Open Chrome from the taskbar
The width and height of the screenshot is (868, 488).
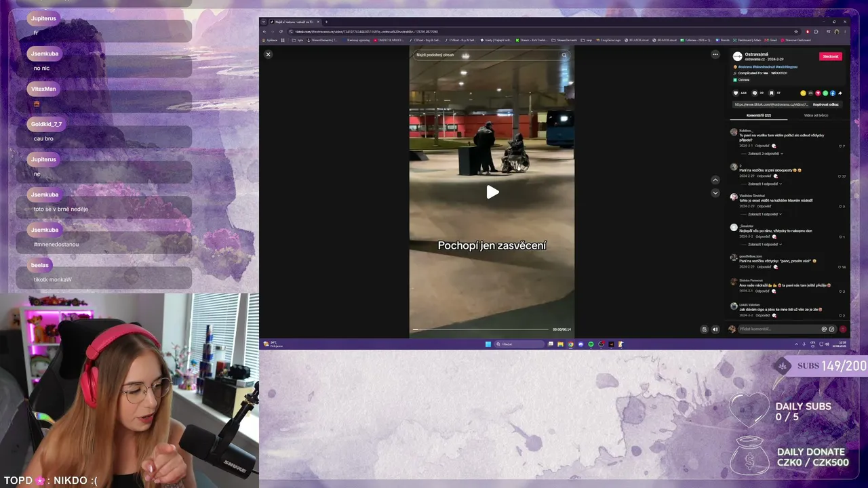pos(570,344)
